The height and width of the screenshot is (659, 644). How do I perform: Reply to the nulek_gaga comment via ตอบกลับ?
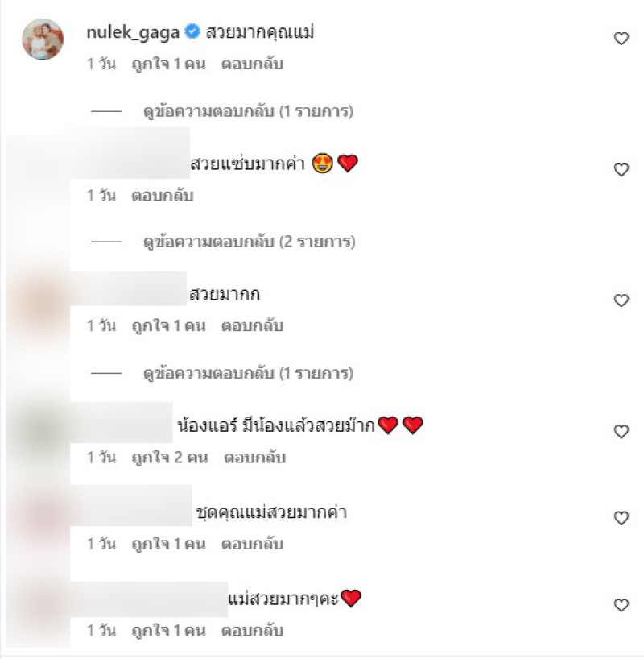coord(252,64)
